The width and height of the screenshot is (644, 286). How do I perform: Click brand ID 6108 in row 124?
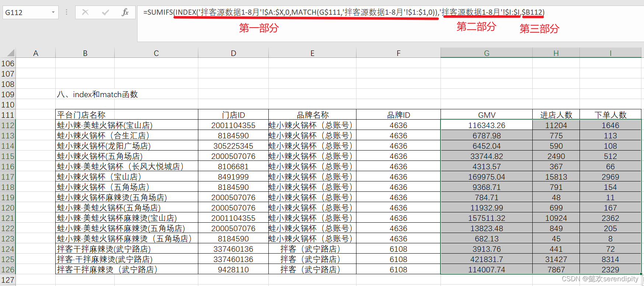click(398, 249)
